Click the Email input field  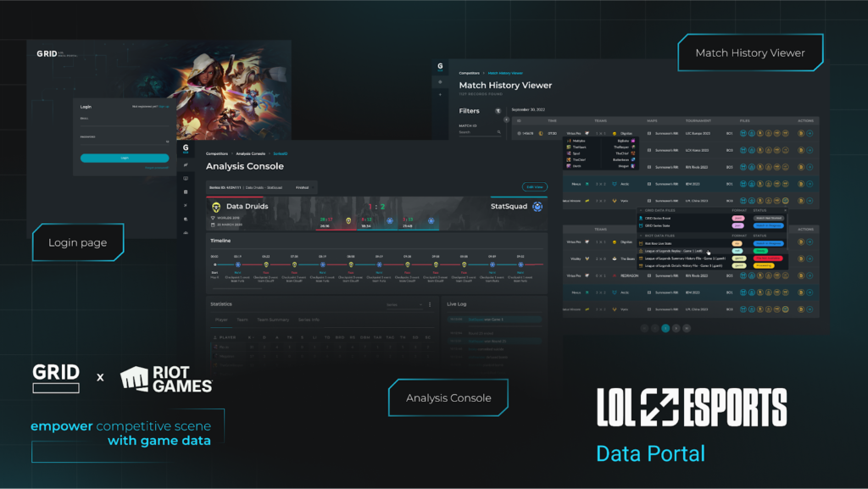[124, 124]
